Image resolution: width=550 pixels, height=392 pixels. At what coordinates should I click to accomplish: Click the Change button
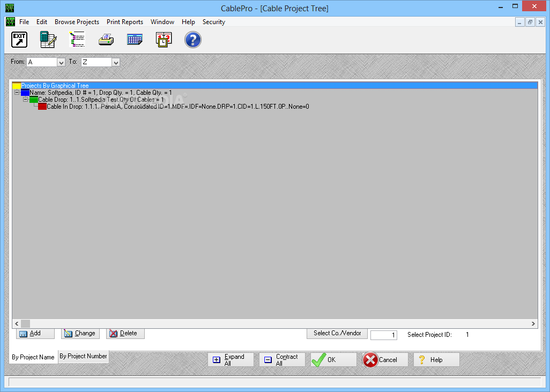(x=80, y=334)
